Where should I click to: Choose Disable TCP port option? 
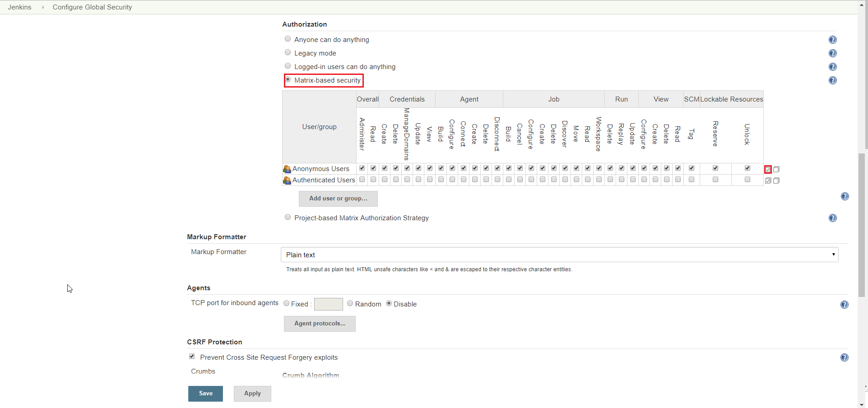pyautogui.click(x=389, y=303)
